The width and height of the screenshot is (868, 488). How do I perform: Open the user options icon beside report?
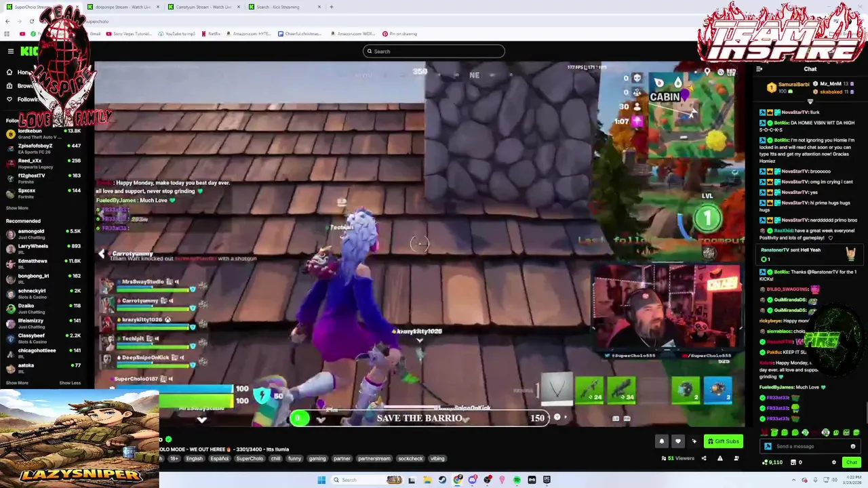tap(736, 458)
